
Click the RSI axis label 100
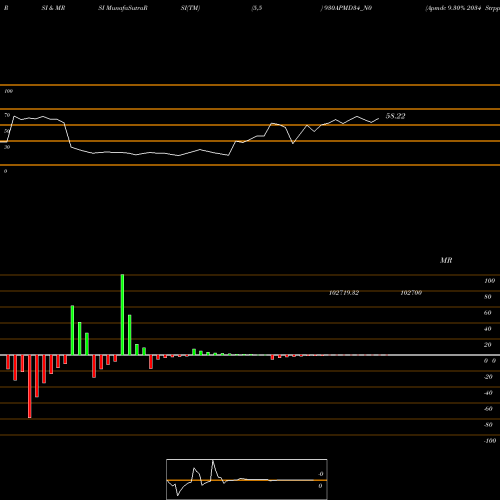(x=9, y=91)
